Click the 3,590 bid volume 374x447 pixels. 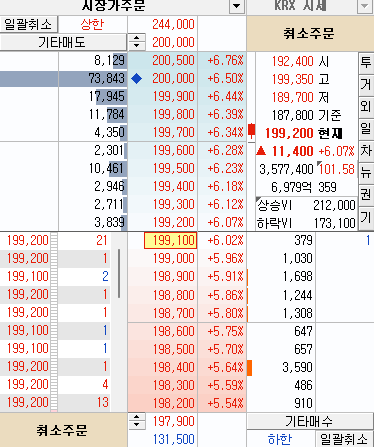(x=297, y=367)
